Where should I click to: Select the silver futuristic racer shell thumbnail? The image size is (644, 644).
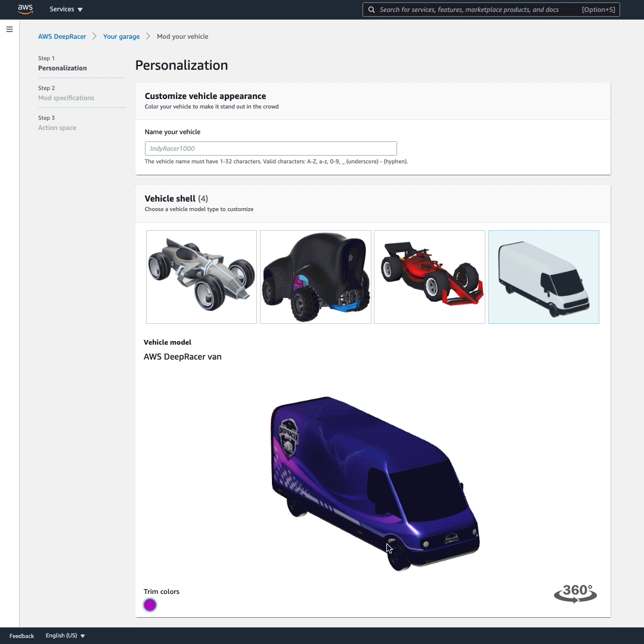[x=202, y=277]
